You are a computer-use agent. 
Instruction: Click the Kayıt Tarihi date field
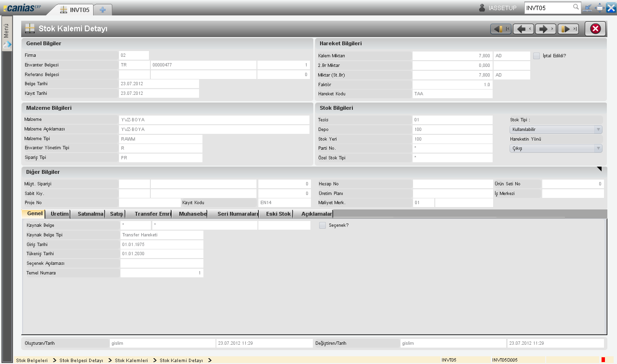point(159,93)
